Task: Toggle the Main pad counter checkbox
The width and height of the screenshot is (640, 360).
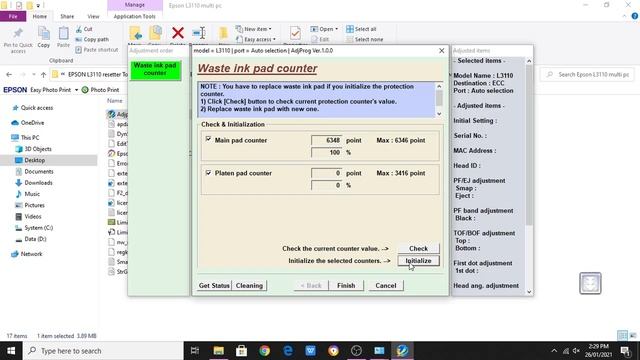Action: tap(209, 140)
